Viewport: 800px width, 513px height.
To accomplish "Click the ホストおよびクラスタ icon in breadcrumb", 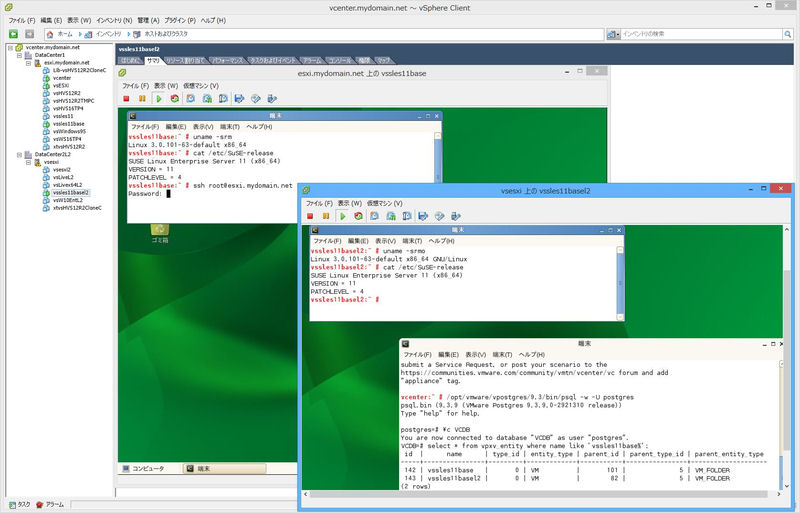I will click(137, 34).
